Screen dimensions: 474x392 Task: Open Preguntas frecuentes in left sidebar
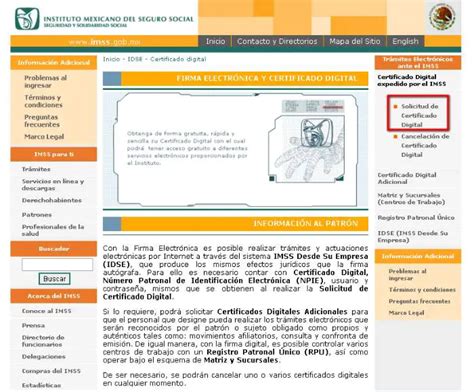[x=42, y=121]
